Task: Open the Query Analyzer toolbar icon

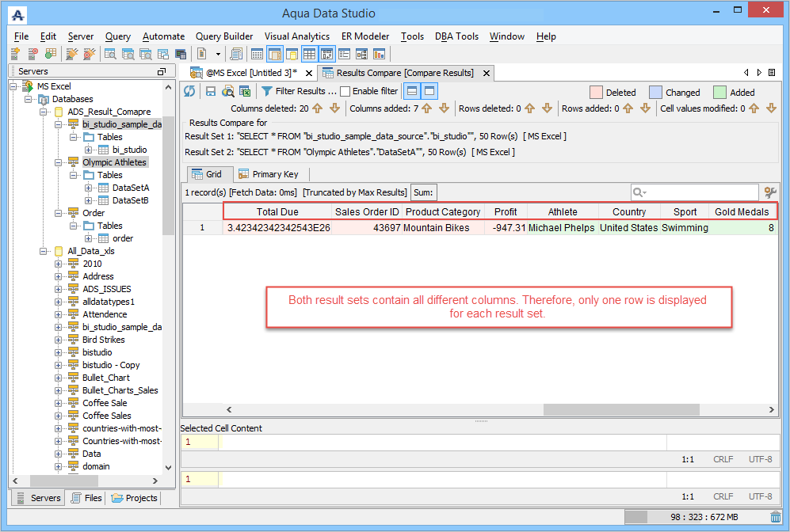Action: [x=110, y=53]
